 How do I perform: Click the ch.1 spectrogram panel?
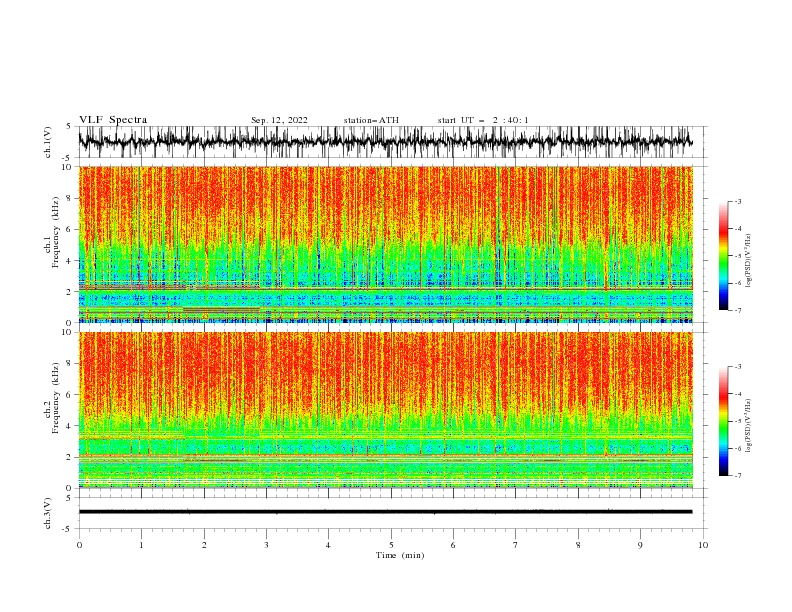click(x=385, y=244)
